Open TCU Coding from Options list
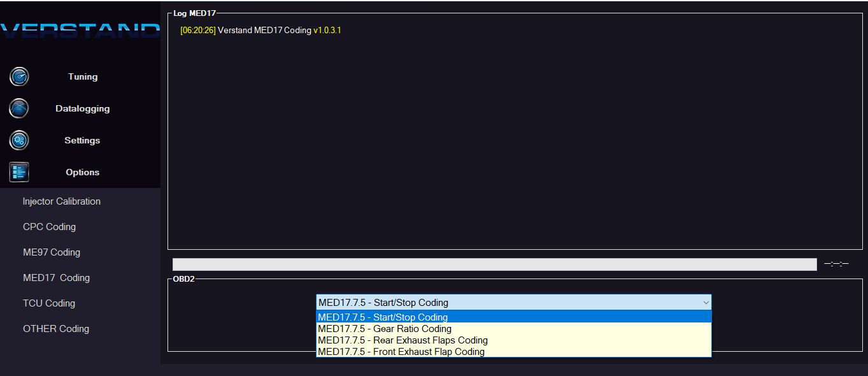Image resolution: width=868 pixels, height=376 pixels. tap(49, 303)
